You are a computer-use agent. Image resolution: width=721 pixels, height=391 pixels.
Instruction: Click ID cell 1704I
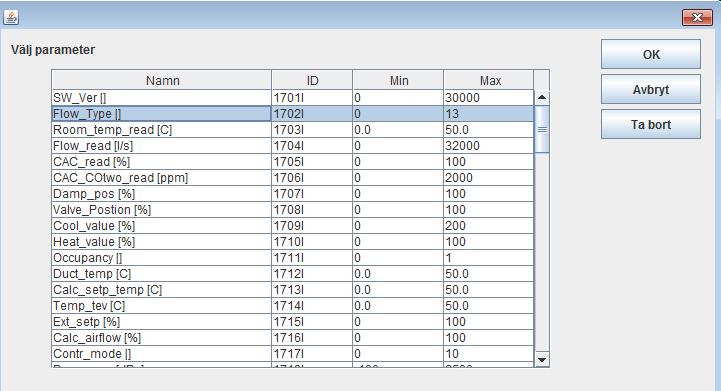(312, 146)
